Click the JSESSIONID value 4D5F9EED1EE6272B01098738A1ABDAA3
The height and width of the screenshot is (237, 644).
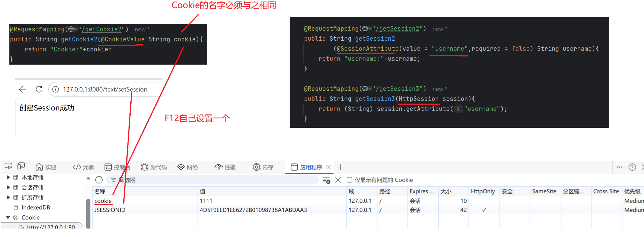pos(253,210)
